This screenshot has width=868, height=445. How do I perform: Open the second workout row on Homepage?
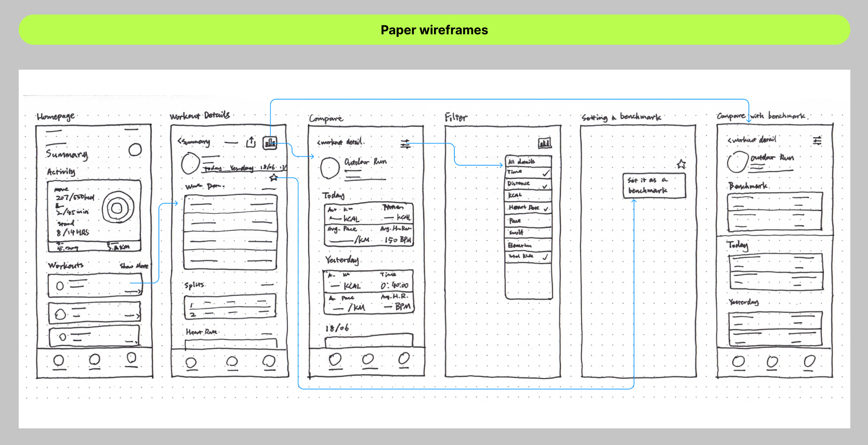(x=95, y=313)
